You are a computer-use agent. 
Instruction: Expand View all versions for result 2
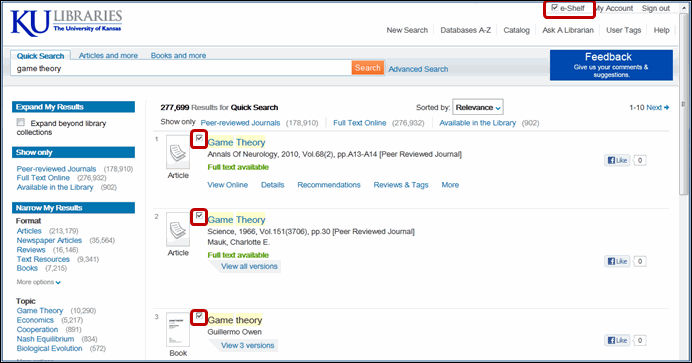249,266
